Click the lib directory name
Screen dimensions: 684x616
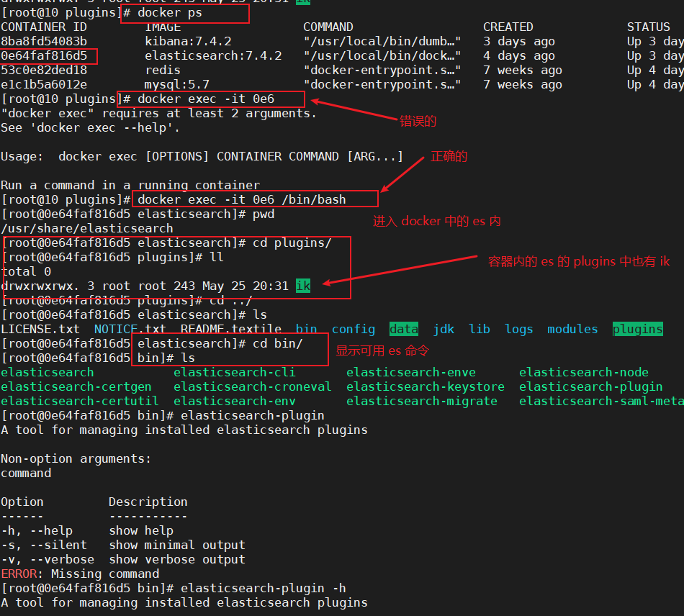[x=480, y=329]
